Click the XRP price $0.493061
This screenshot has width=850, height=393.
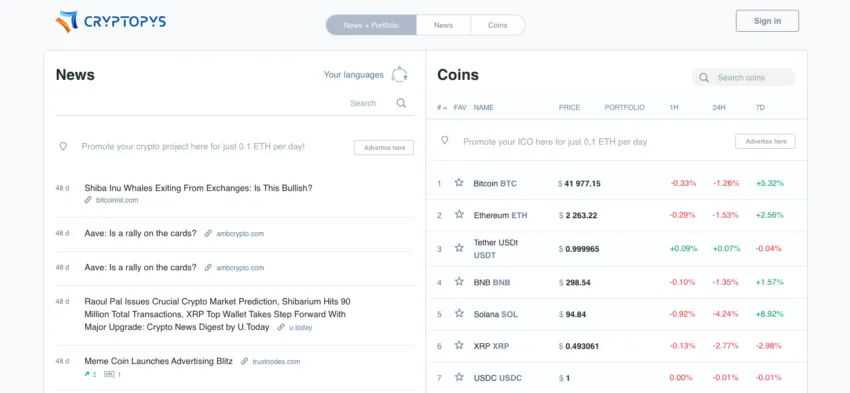[x=578, y=346]
